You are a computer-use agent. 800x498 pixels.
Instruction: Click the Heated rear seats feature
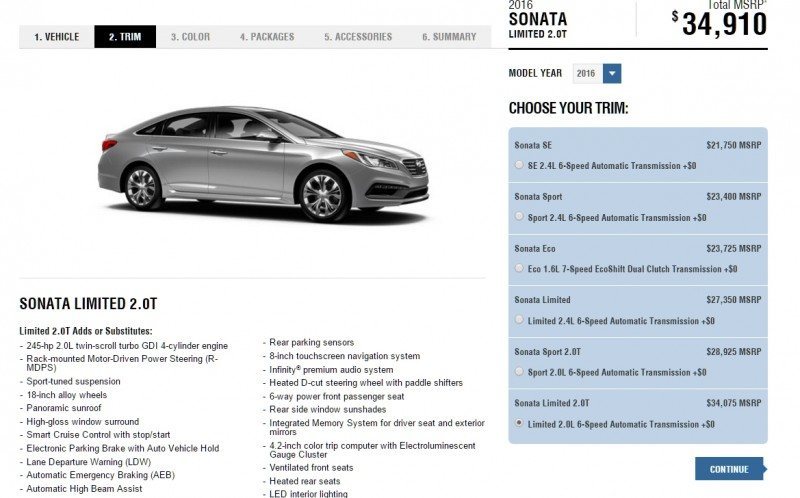click(305, 481)
